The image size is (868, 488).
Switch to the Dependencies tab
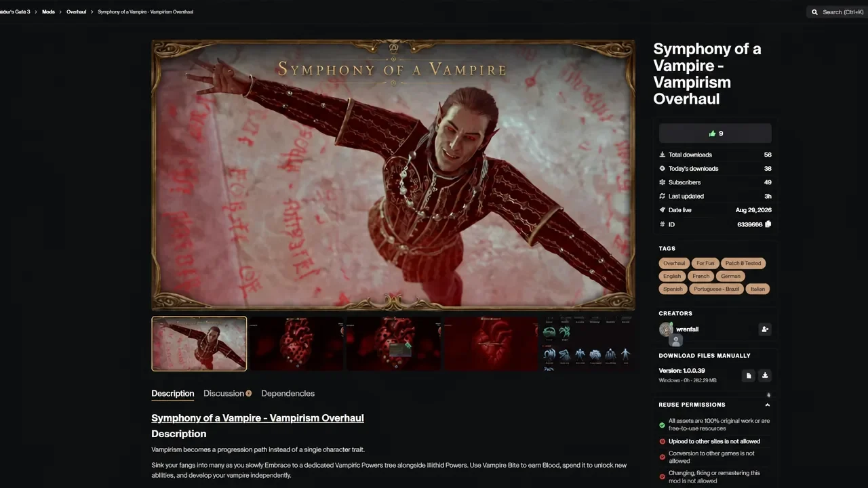tap(288, 393)
